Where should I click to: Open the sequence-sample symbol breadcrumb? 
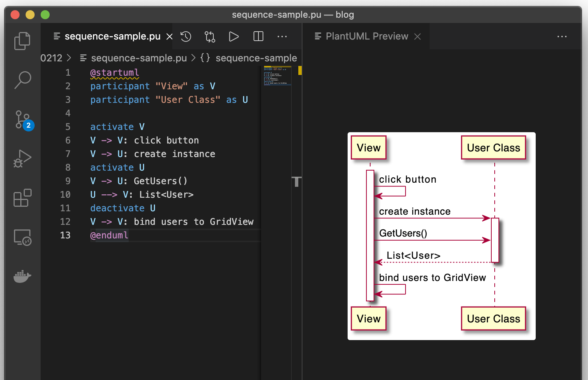tap(256, 58)
